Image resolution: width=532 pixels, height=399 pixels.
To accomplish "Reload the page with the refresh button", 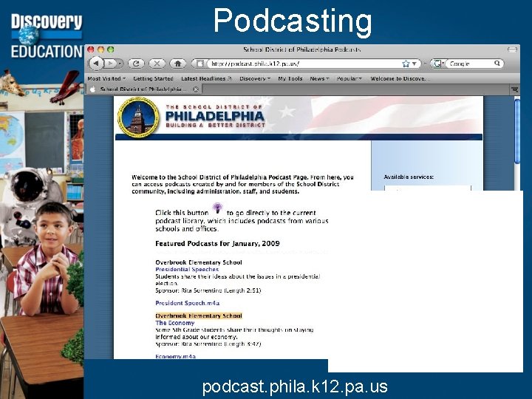I will (136, 64).
